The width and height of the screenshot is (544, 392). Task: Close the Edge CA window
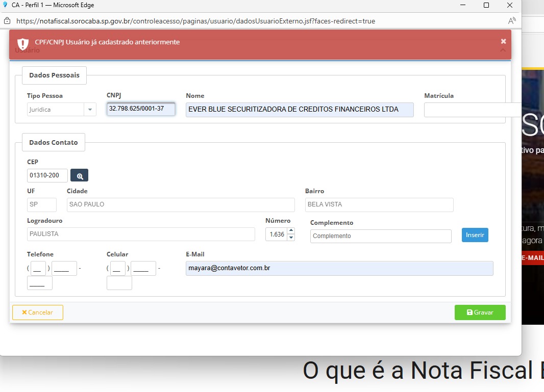[510, 5]
